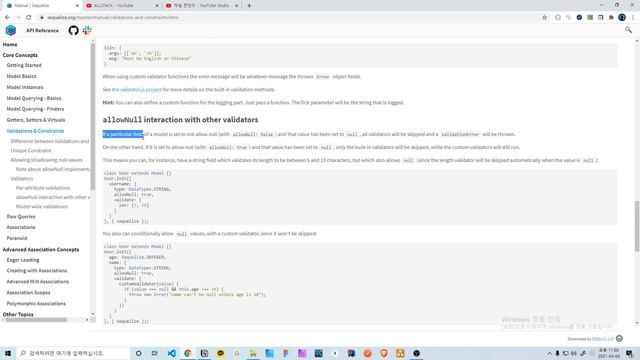The width and height of the screenshot is (640, 360).
Task: Click the blue checkmark extension icon
Action: [x=579, y=18]
